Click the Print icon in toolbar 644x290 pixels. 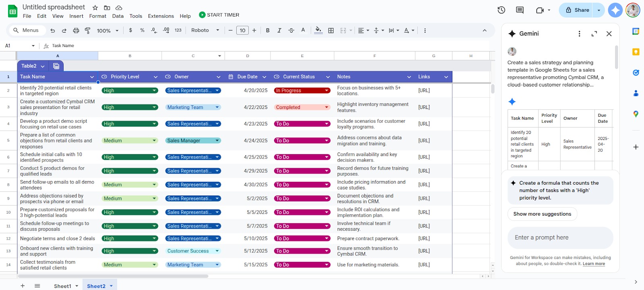(76, 31)
